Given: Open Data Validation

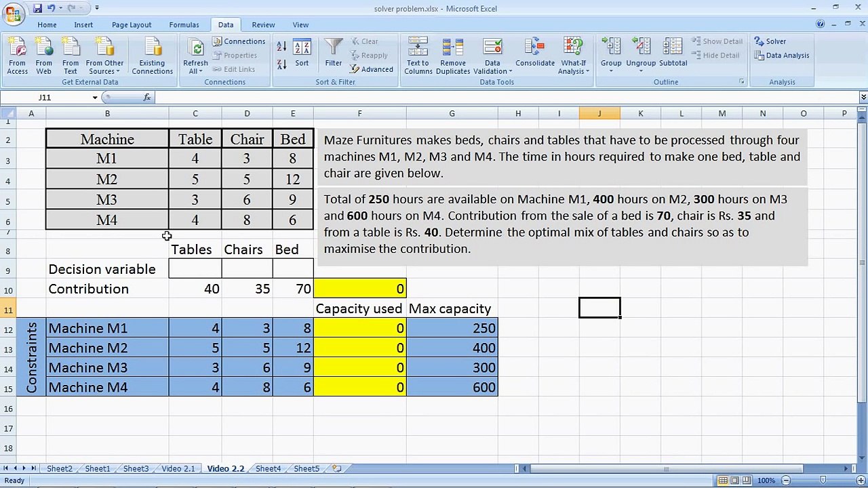Looking at the screenshot, I should 492,57.
